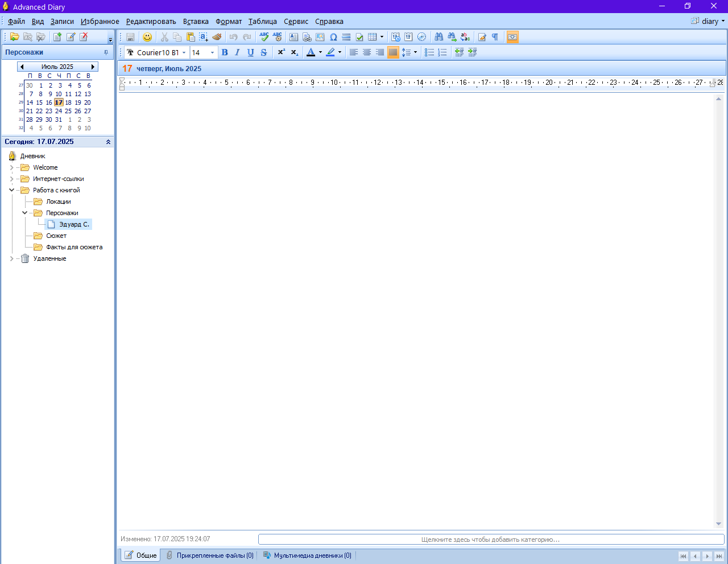Open the Формат menu
The height and width of the screenshot is (564, 728).
(229, 21)
